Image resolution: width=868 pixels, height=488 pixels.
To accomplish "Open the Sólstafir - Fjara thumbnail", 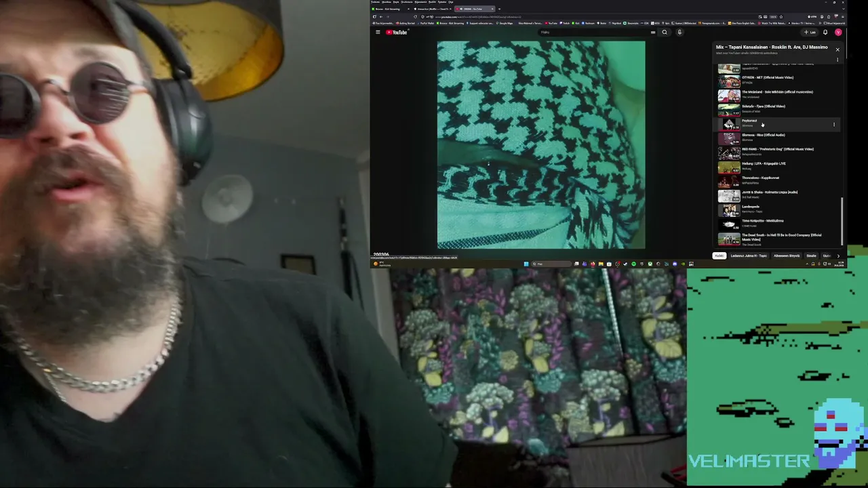I will pyautogui.click(x=729, y=109).
